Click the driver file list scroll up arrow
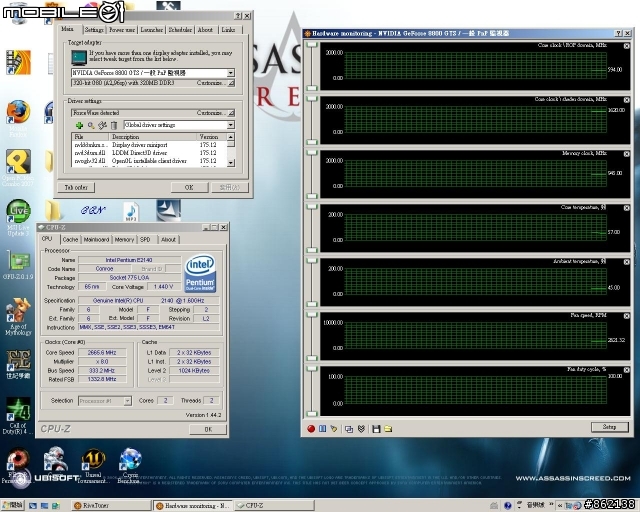Screen dimensions: 640x512 click(231, 137)
